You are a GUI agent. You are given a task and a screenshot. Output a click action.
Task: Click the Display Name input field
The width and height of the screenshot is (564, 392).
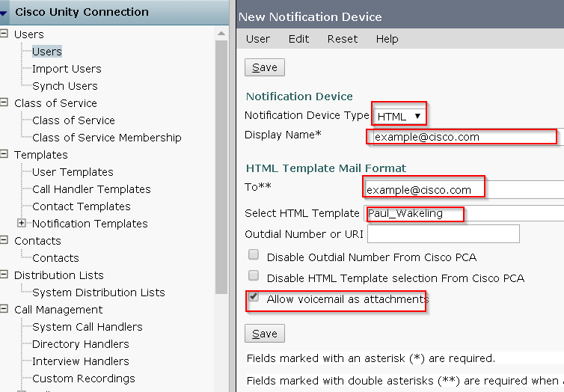(468, 137)
